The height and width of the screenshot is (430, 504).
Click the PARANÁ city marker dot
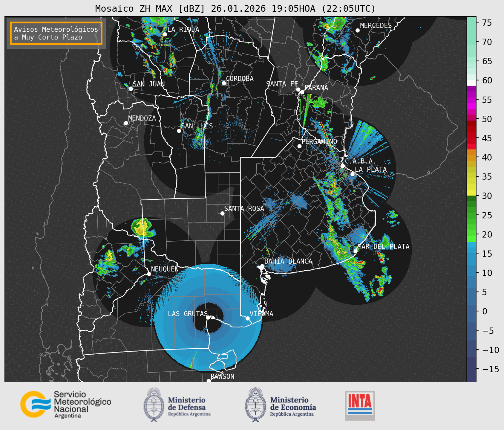(x=302, y=92)
